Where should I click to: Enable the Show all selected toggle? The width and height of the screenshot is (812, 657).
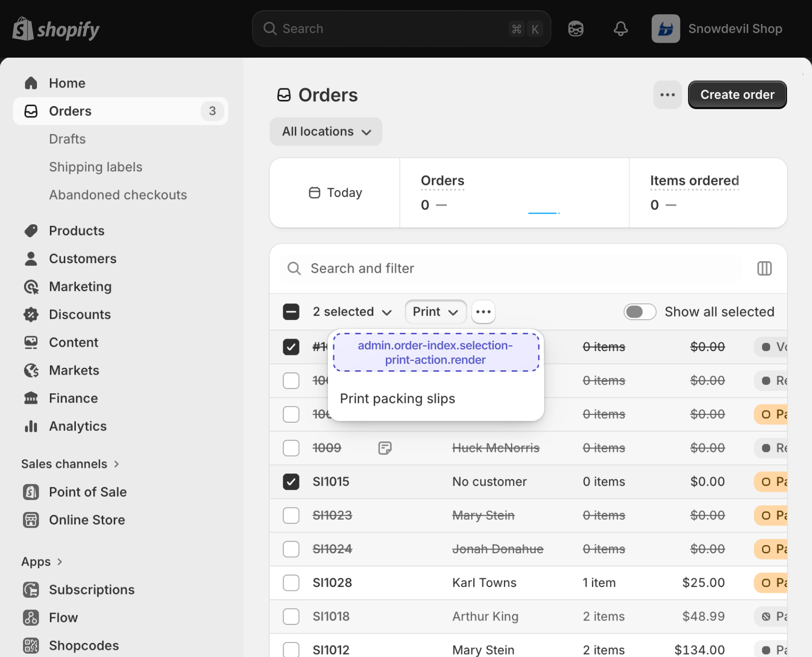(x=640, y=312)
